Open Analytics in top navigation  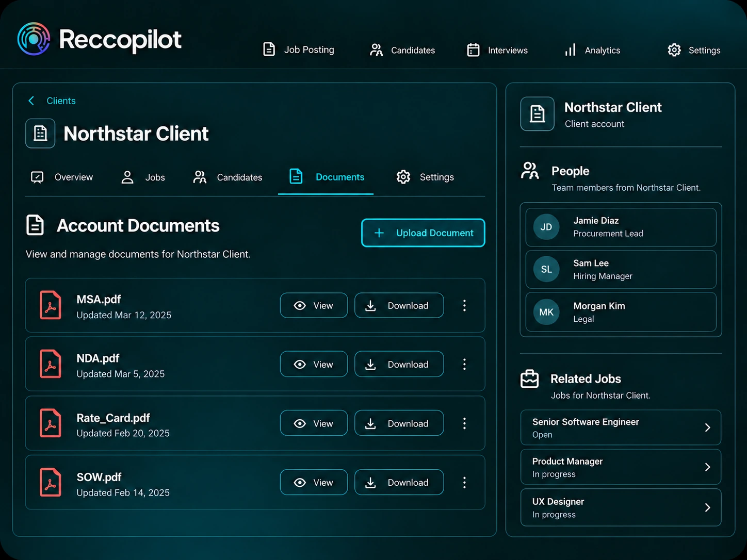point(592,50)
